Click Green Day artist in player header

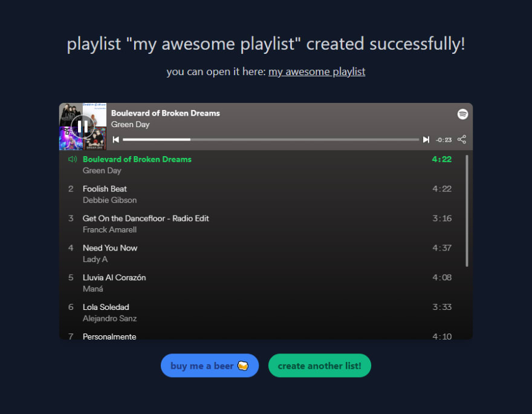[x=131, y=124]
